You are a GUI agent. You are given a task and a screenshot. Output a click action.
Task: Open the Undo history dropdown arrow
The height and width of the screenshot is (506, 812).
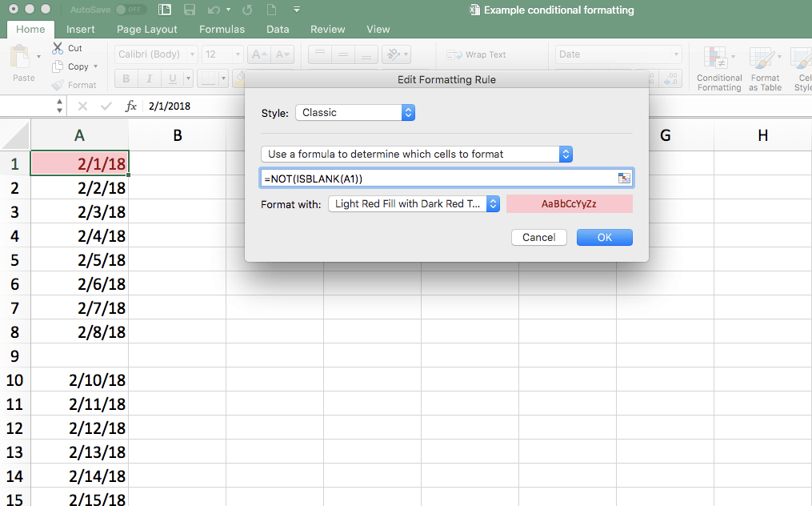tap(228, 10)
